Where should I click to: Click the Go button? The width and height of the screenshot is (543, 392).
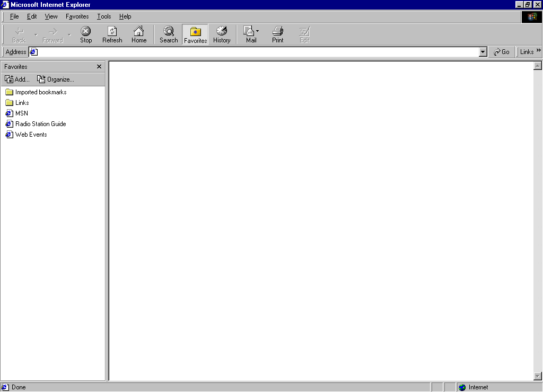coord(502,52)
